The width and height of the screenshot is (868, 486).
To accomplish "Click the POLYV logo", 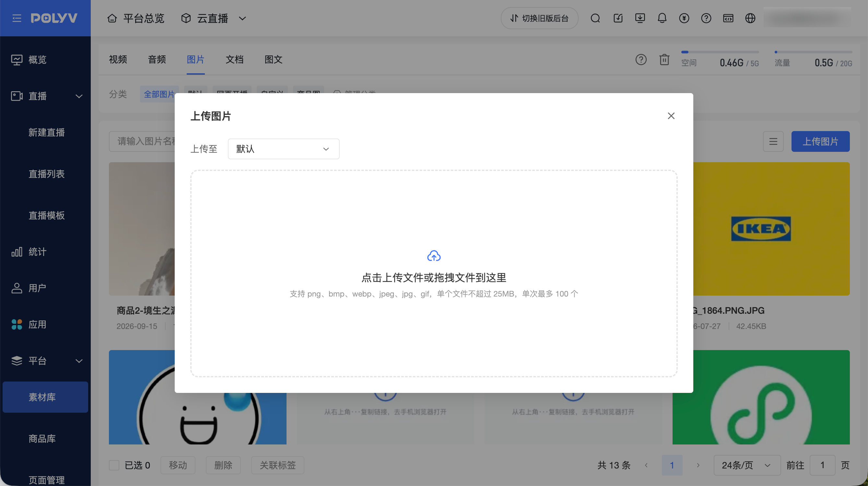I will 54,18.
